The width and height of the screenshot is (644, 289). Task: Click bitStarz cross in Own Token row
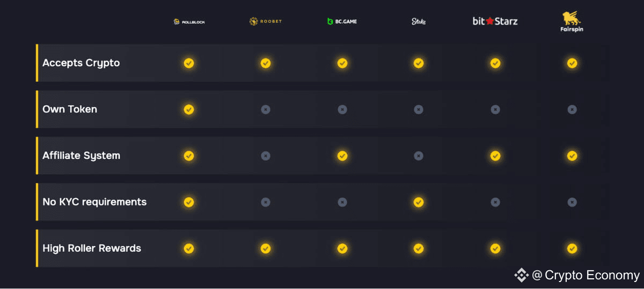[x=495, y=109]
